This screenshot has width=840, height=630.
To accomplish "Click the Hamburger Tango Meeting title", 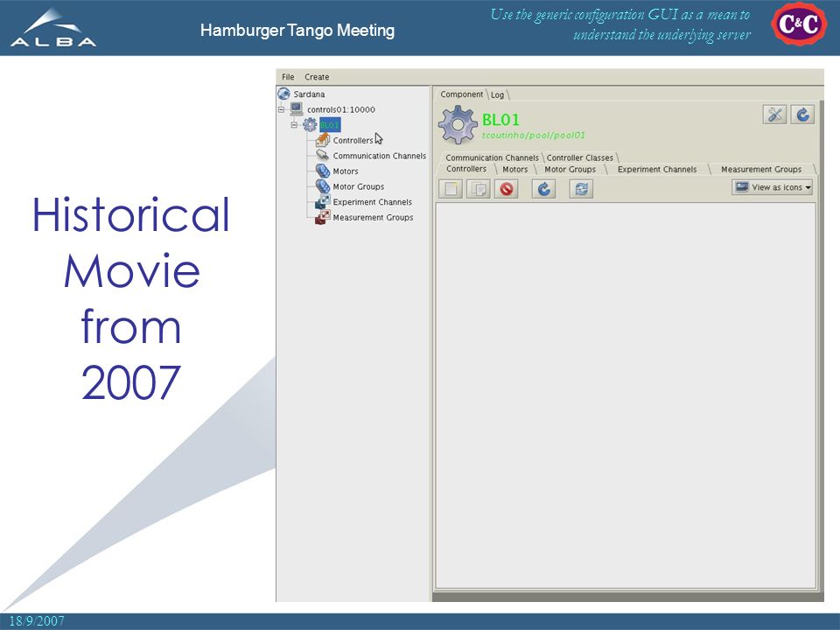I will [297, 30].
